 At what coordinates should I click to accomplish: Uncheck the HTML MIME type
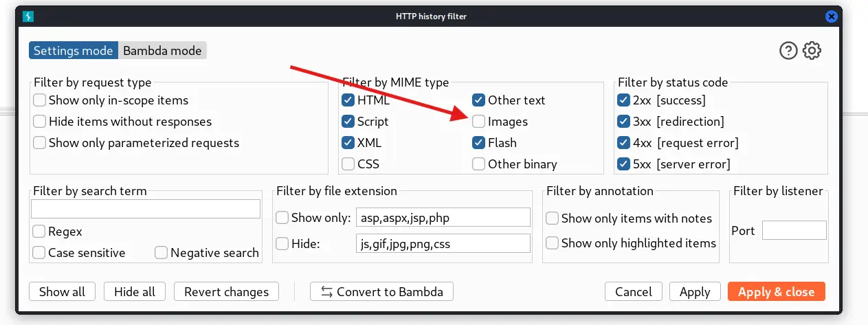coord(348,100)
